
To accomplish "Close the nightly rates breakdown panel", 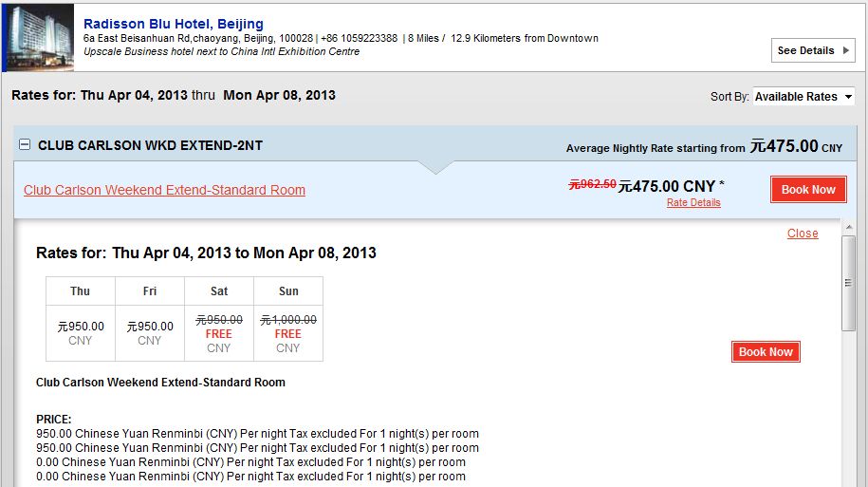I will (x=802, y=234).
